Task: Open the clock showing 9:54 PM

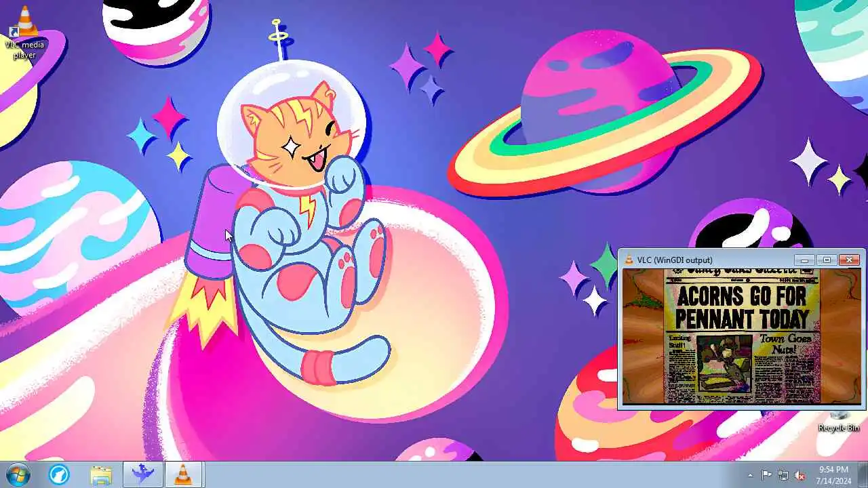Action: 833,475
